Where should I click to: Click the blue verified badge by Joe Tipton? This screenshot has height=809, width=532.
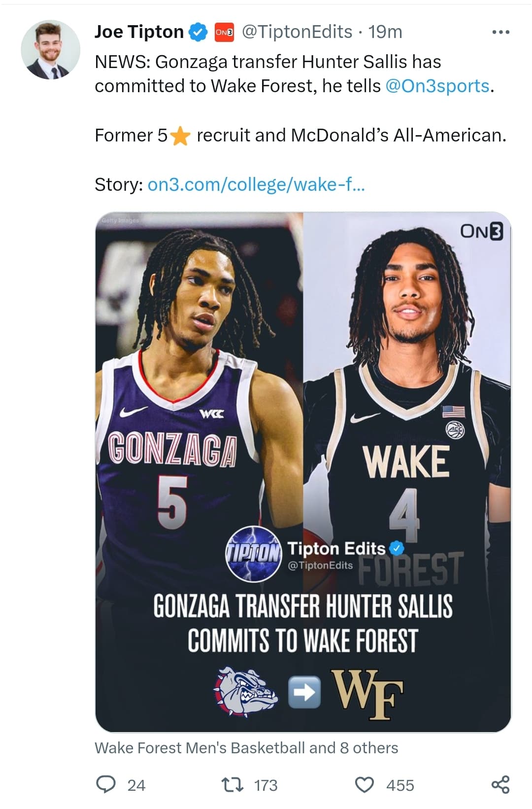point(199,32)
